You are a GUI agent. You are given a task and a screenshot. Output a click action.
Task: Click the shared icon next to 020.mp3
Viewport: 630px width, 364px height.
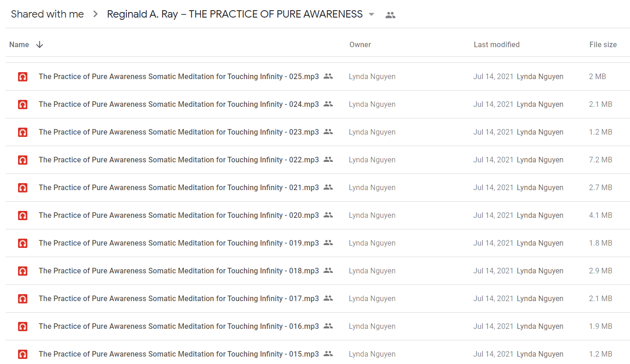(x=328, y=215)
